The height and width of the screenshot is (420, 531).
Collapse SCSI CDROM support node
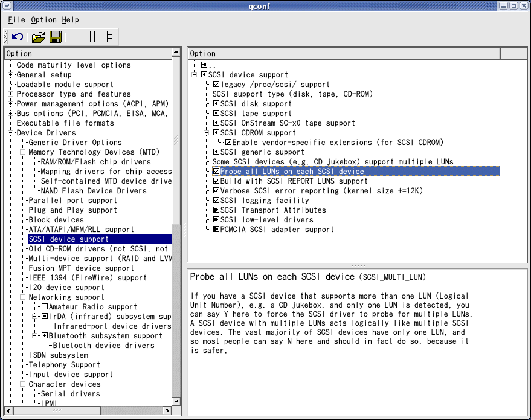207,132
